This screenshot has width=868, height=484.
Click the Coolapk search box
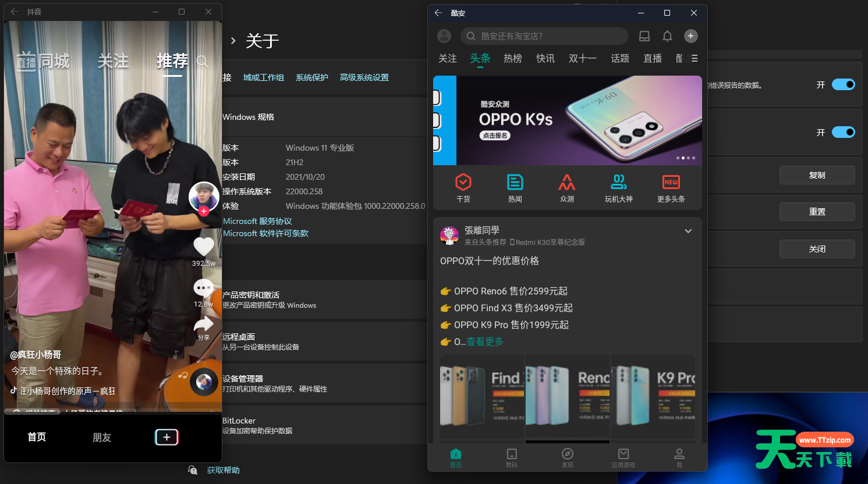(x=544, y=36)
